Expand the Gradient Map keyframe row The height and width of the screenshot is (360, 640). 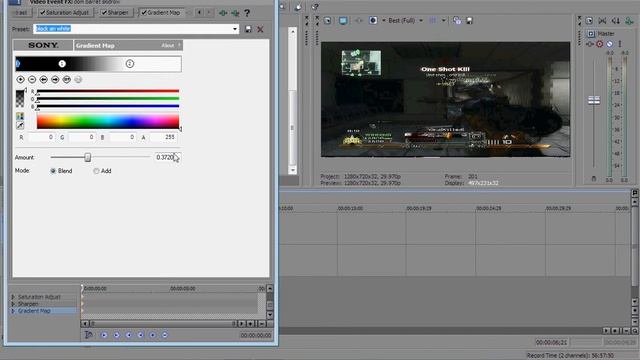(x=13, y=311)
